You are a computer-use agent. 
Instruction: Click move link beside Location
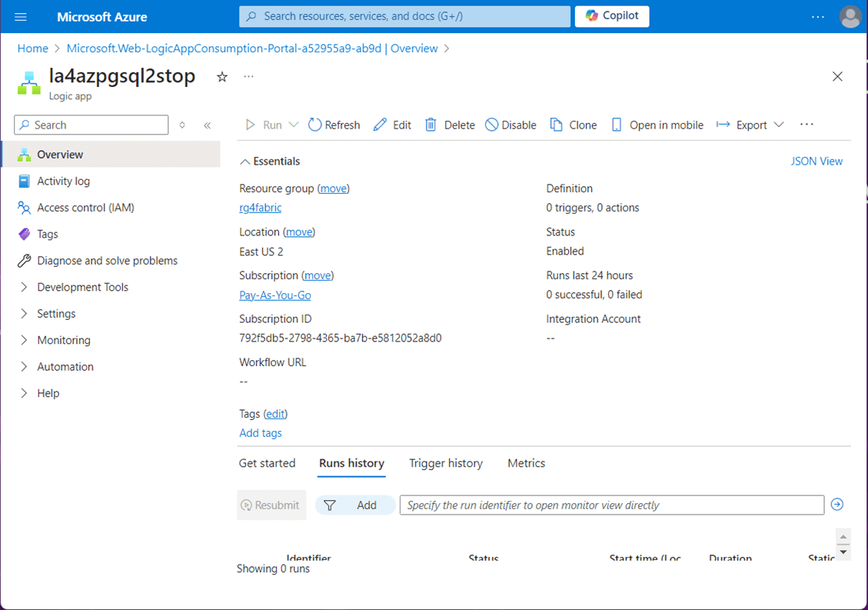(x=299, y=232)
